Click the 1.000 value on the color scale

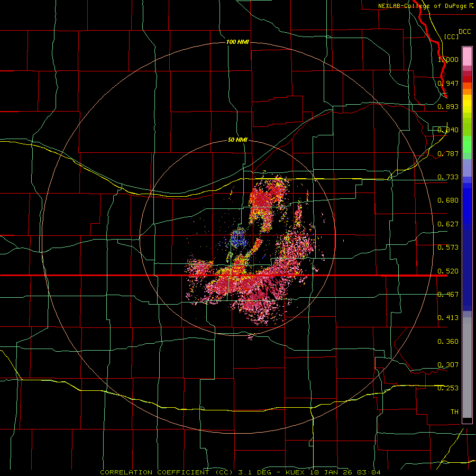448,59
